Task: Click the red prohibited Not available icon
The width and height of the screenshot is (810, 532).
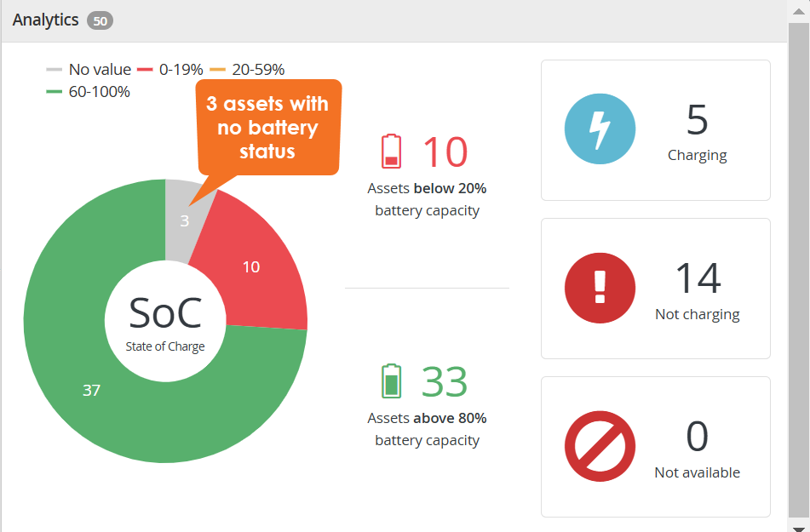Action: 600,446
